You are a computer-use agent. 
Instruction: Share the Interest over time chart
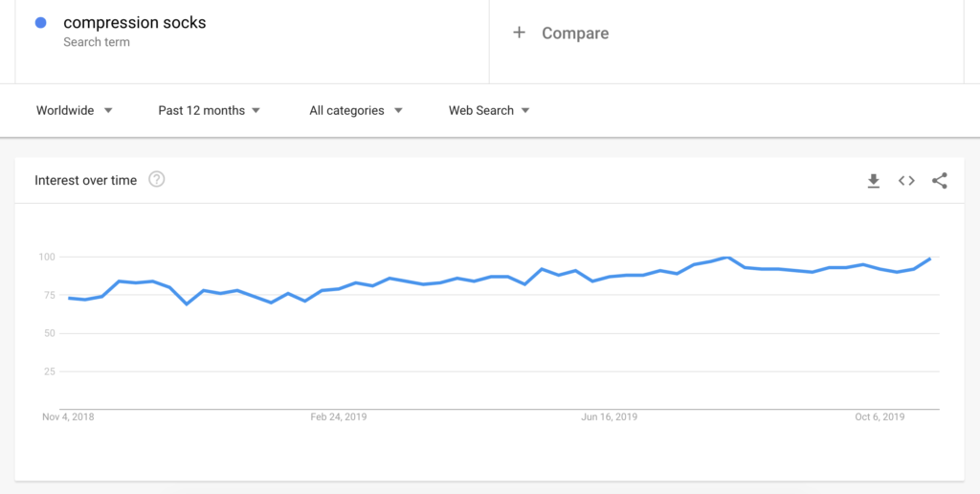point(940,181)
